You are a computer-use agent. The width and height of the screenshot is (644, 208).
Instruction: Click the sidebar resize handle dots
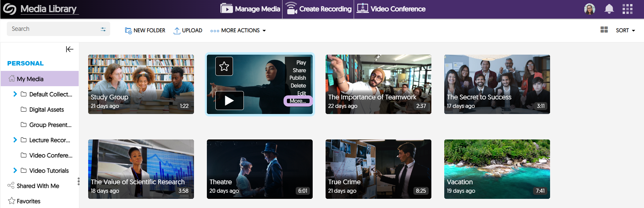point(79,182)
